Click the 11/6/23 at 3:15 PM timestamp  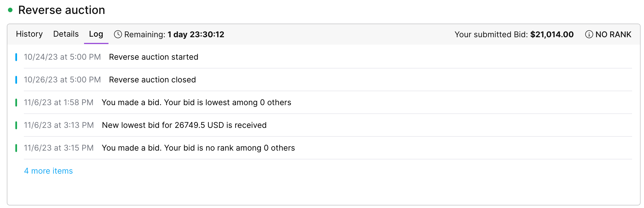(x=59, y=148)
